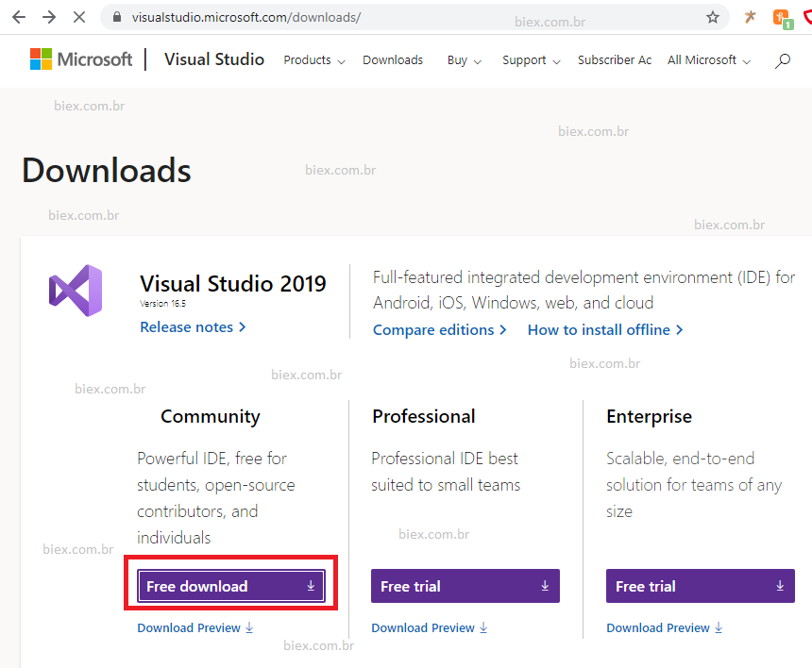
Task: Open the orange extension with badge 1
Action: (783, 19)
